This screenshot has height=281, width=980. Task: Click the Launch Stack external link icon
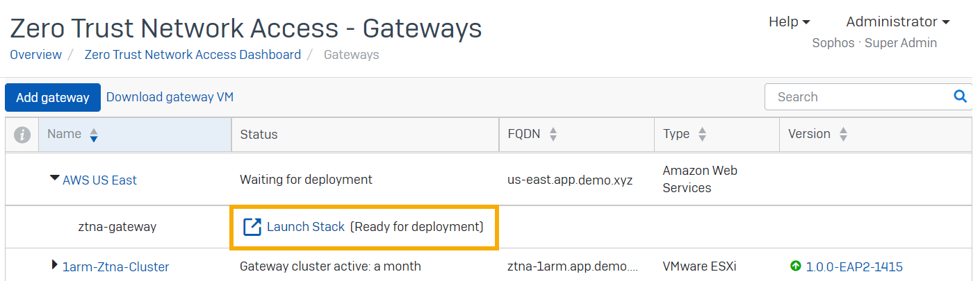coord(252,227)
